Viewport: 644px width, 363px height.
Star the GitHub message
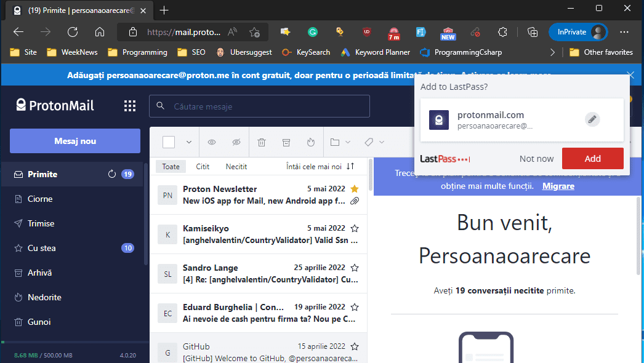coord(355,346)
